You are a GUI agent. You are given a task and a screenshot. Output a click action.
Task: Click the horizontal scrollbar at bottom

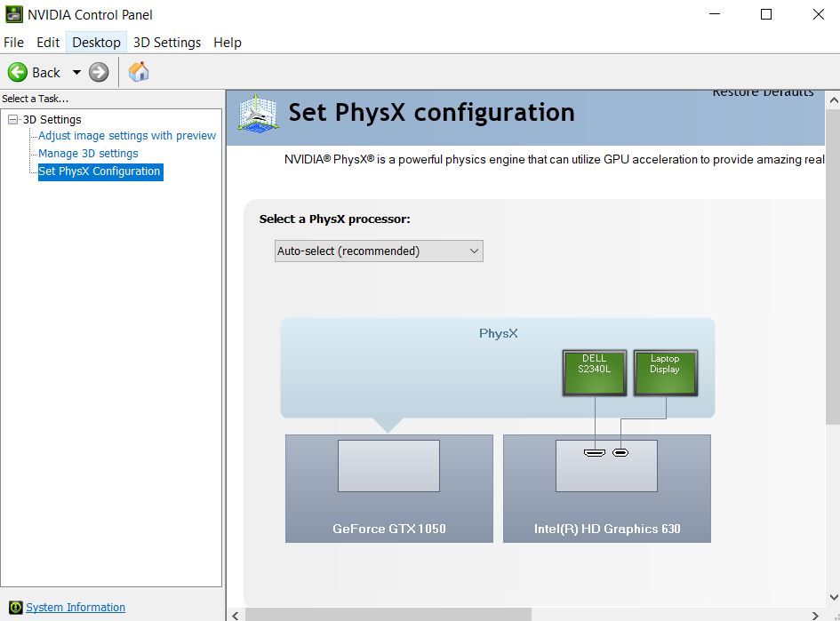[x=388, y=614]
